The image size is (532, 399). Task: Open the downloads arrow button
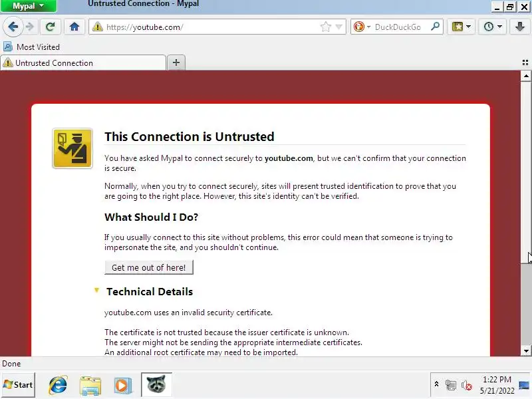[520, 27]
